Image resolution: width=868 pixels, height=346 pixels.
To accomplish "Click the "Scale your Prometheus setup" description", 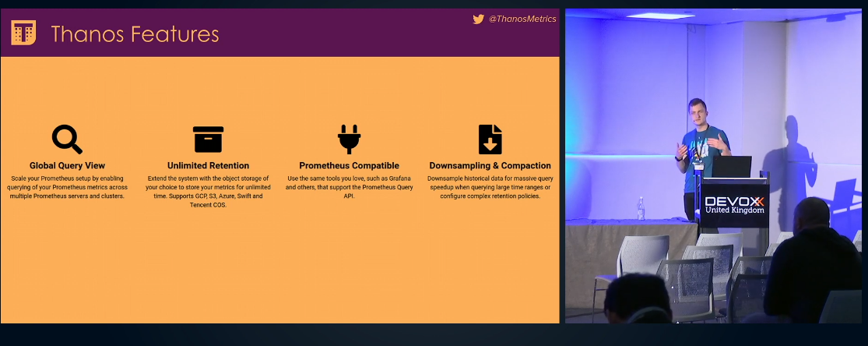I will point(67,187).
